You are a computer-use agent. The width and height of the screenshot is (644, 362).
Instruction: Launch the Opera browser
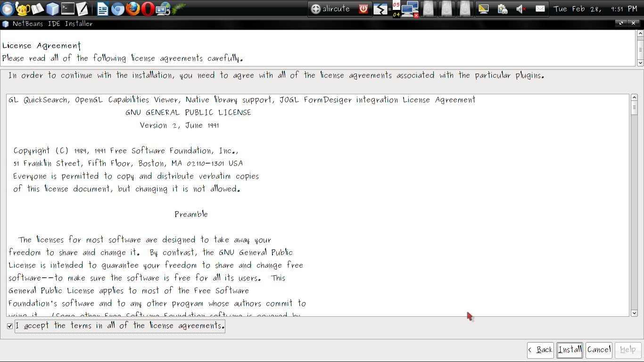click(x=148, y=8)
